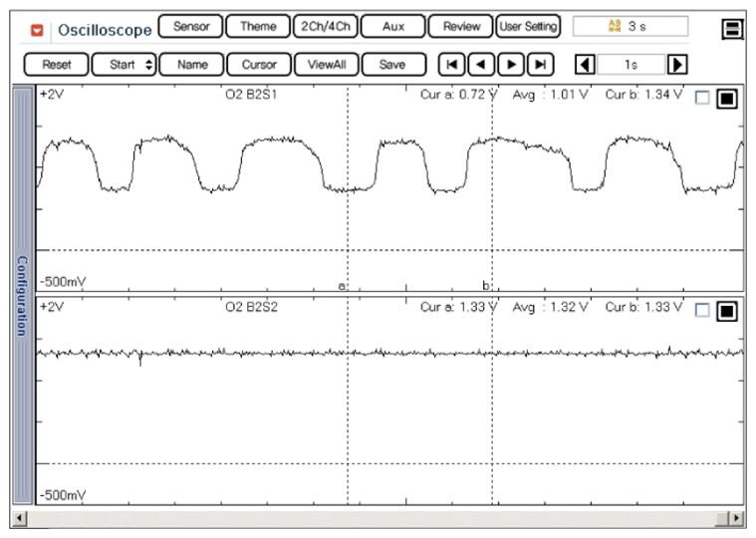Open the Start dropdown selector
756x538 pixels.
point(124,65)
